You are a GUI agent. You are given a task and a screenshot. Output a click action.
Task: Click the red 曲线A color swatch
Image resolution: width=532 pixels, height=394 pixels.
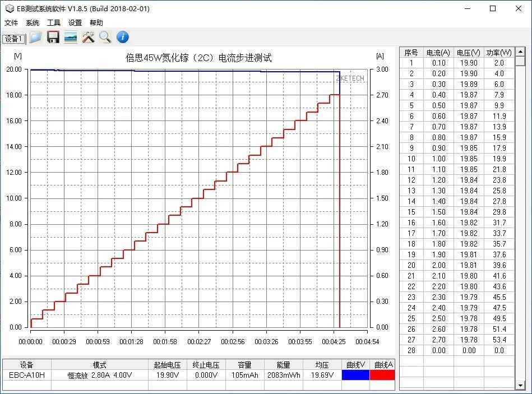382,375
